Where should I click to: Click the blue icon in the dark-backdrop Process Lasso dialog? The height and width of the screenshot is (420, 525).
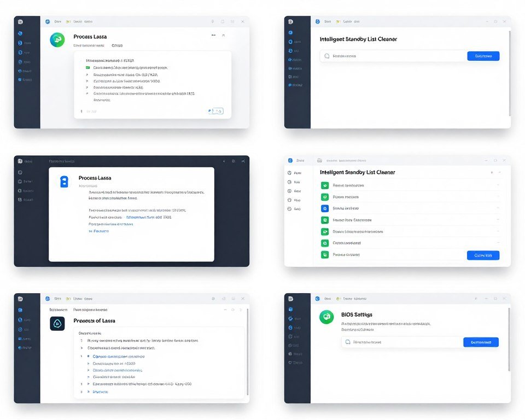[64, 182]
